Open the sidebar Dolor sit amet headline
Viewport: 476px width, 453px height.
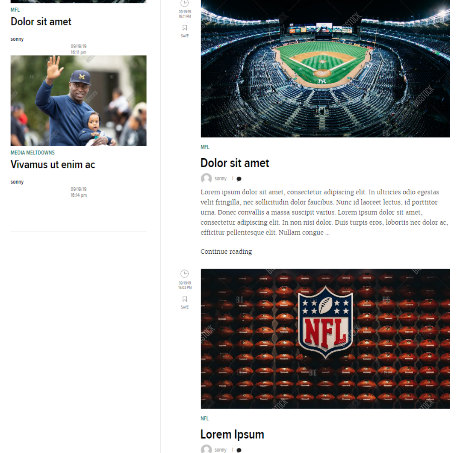pos(41,22)
